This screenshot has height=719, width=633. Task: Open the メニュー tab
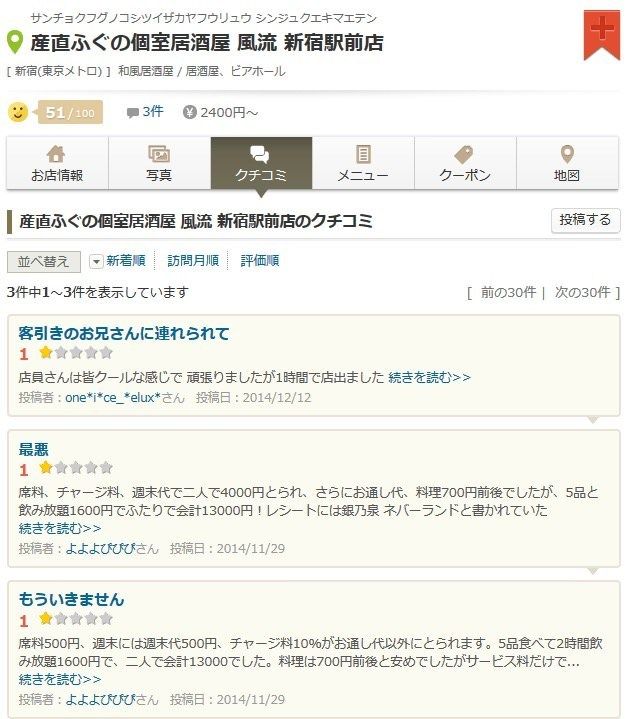coord(363,163)
